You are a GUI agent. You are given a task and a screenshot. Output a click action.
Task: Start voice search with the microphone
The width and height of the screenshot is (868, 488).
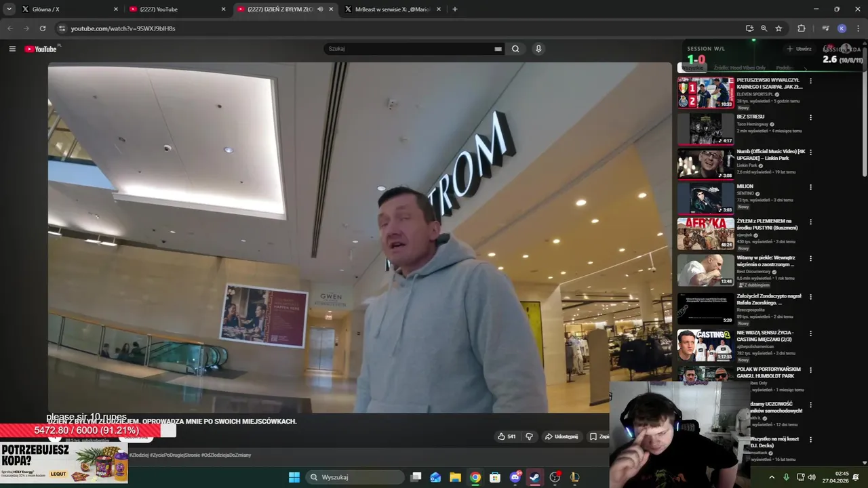538,49
